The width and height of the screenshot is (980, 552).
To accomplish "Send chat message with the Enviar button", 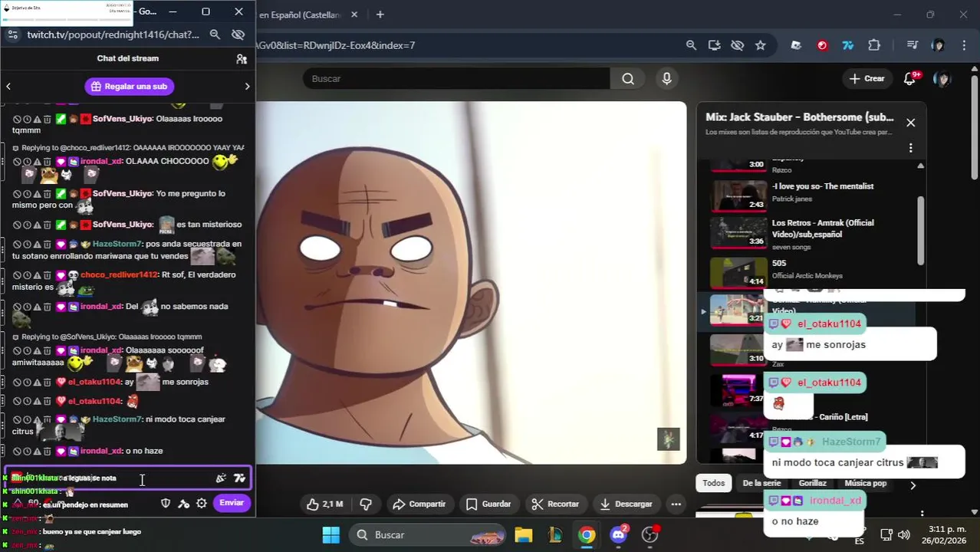I will (232, 504).
